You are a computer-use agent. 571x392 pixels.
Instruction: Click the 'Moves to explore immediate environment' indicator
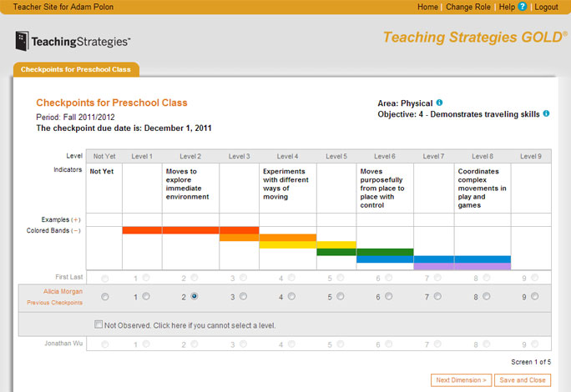[187, 183]
